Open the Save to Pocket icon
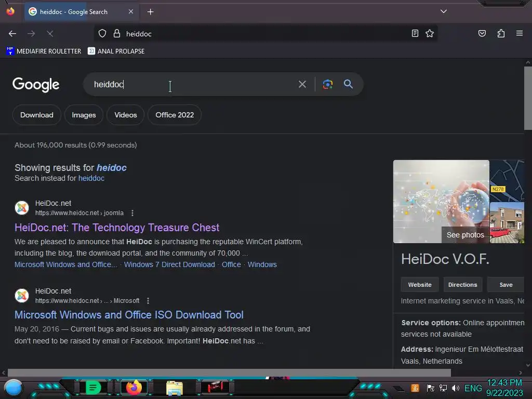The width and height of the screenshot is (532, 399). pyautogui.click(x=482, y=33)
